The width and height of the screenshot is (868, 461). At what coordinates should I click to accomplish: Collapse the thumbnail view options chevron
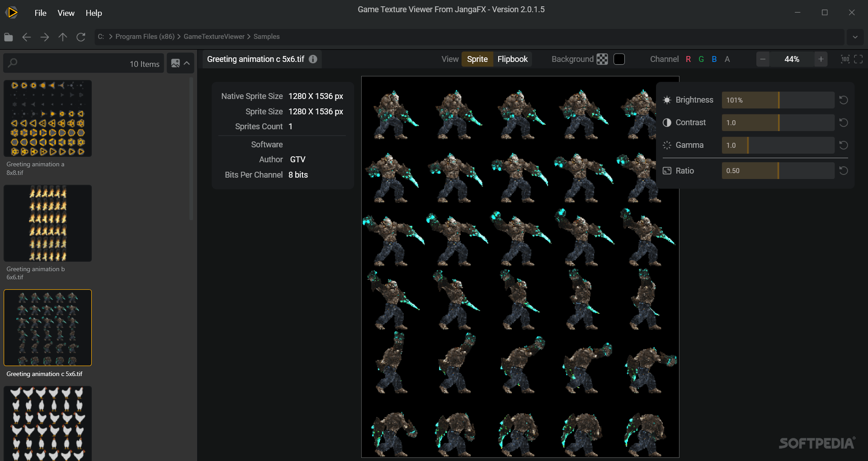[187, 63]
